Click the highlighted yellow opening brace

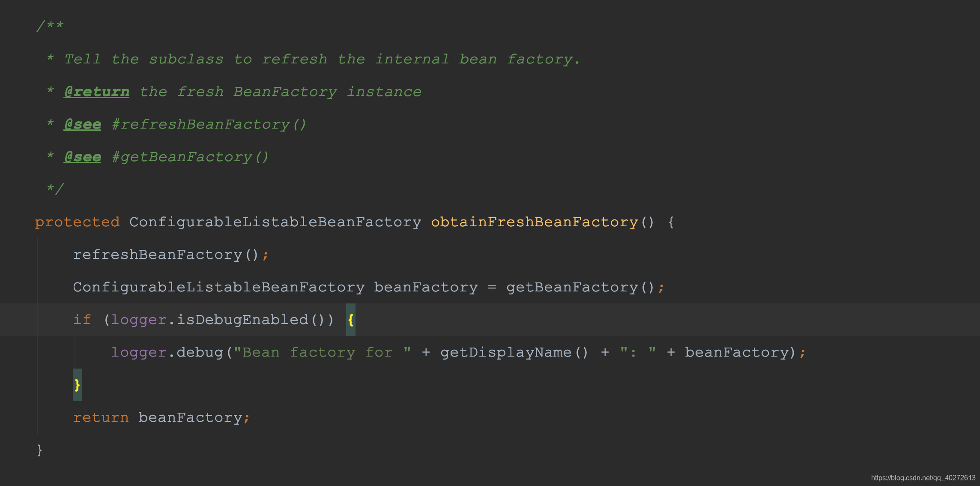click(x=351, y=320)
